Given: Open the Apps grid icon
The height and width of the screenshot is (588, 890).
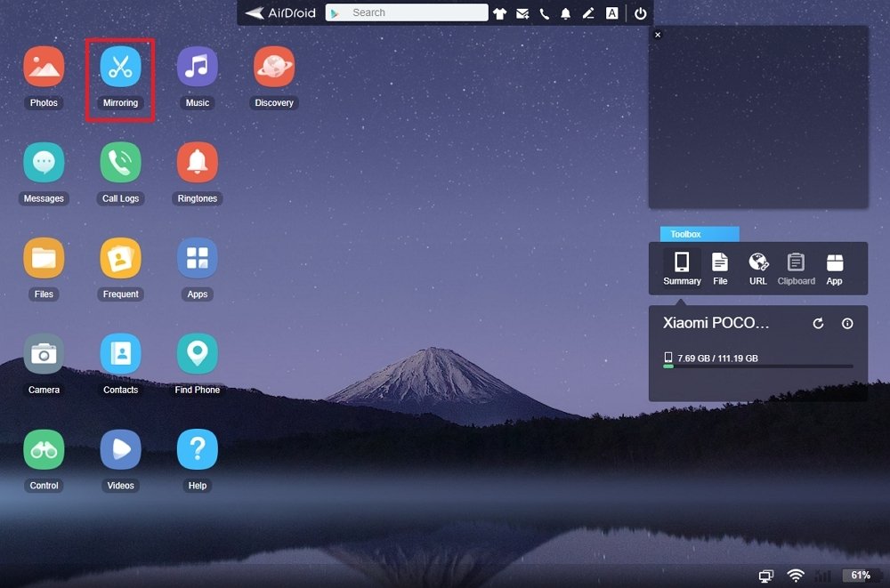Looking at the screenshot, I should [197, 258].
